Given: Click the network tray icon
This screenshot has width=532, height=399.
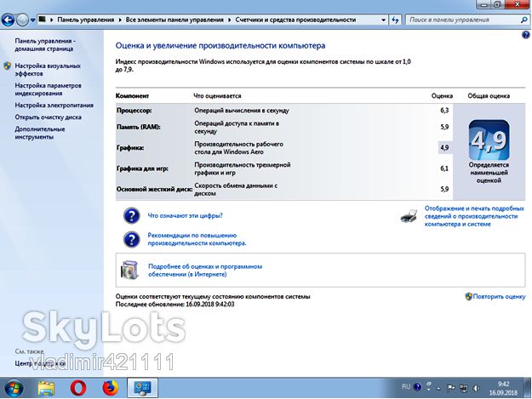Looking at the screenshot, I should 463,388.
